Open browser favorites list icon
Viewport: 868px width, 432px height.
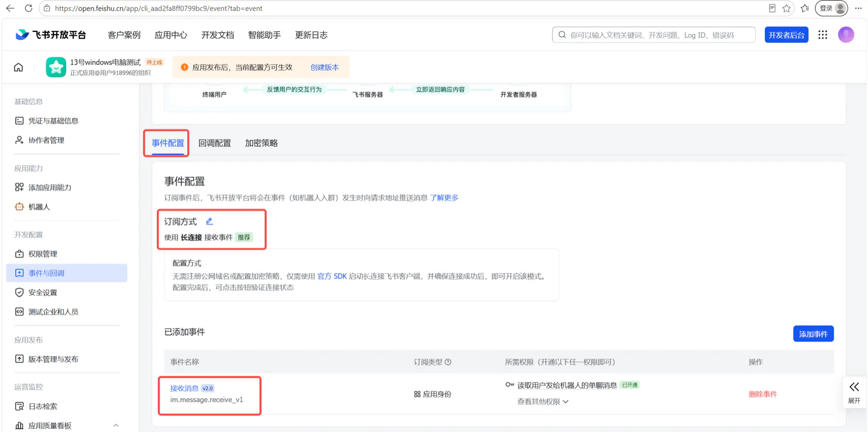pos(805,8)
